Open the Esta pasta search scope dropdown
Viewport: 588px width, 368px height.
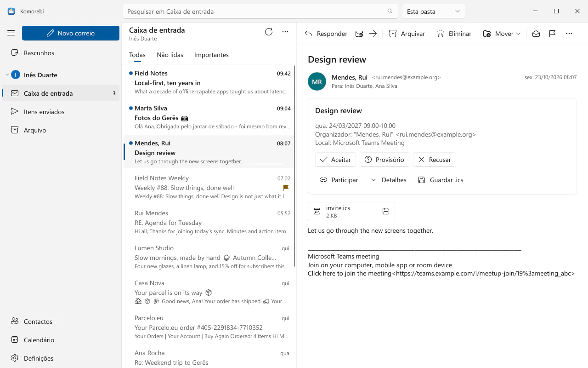[434, 11]
